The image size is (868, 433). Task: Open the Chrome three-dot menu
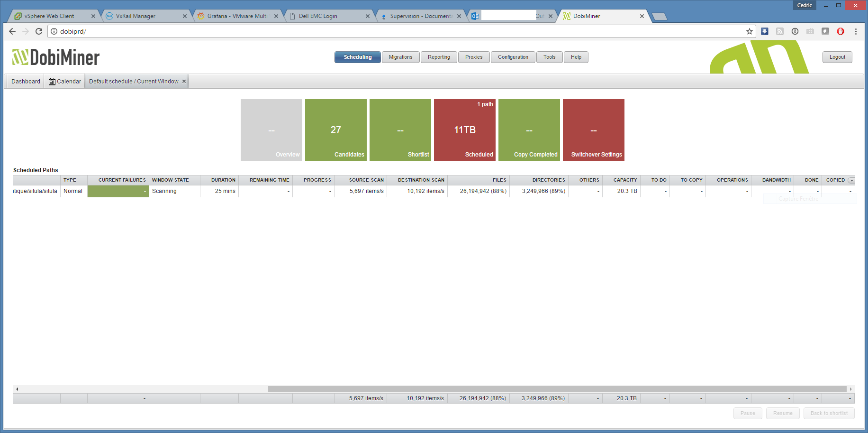(856, 31)
